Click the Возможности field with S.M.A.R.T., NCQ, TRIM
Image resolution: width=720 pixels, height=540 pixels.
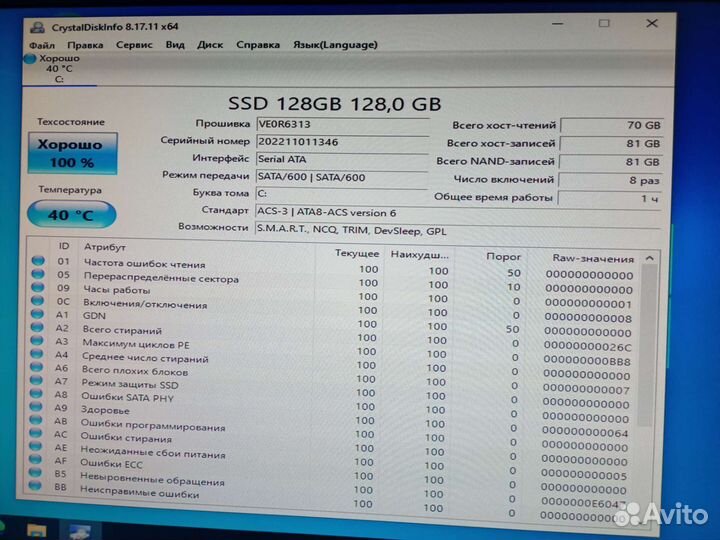click(457, 231)
